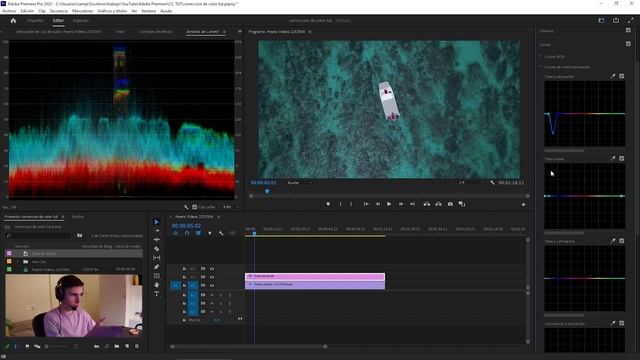This screenshot has width=640, height=360.
Task: Click the Home icon in the header
Action: [13, 20]
